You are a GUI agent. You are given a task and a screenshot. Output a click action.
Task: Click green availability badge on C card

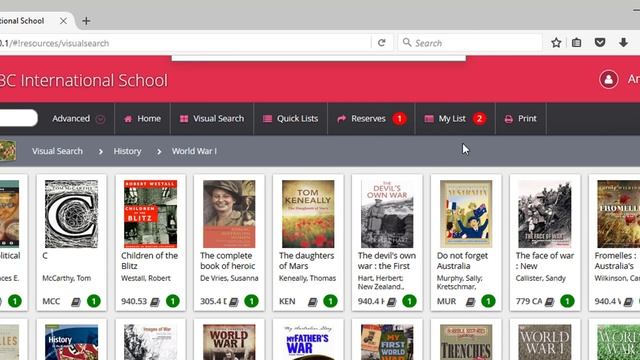pos(93,301)
